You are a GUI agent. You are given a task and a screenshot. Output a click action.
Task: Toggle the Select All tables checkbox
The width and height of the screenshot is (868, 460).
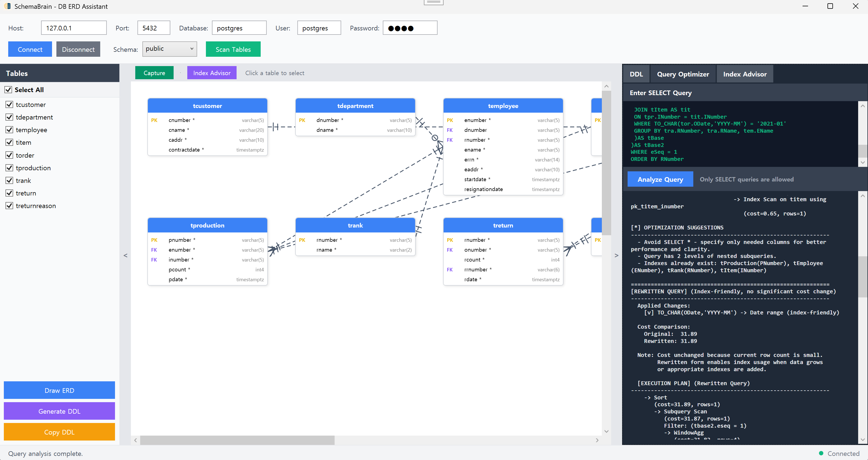(8, 89)
